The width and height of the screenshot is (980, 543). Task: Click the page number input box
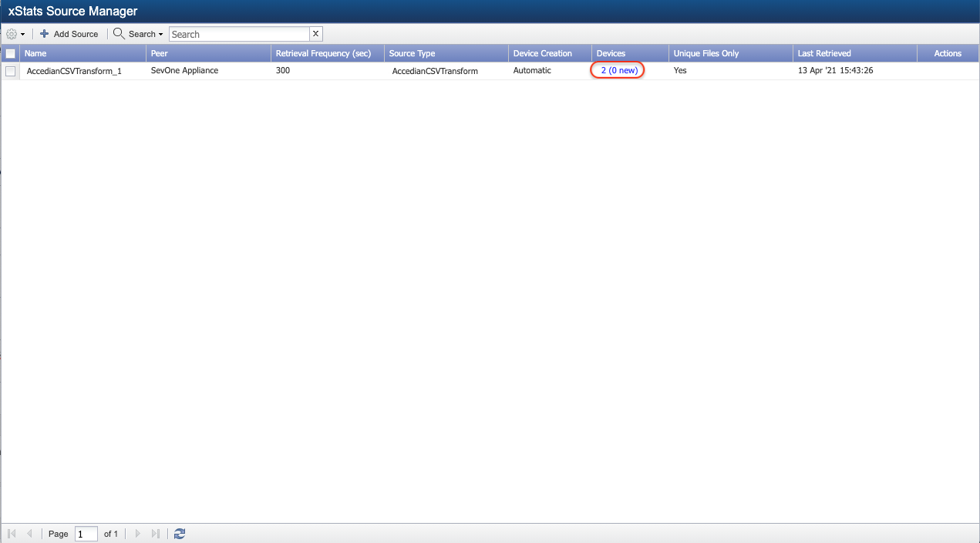coord(86,534)
